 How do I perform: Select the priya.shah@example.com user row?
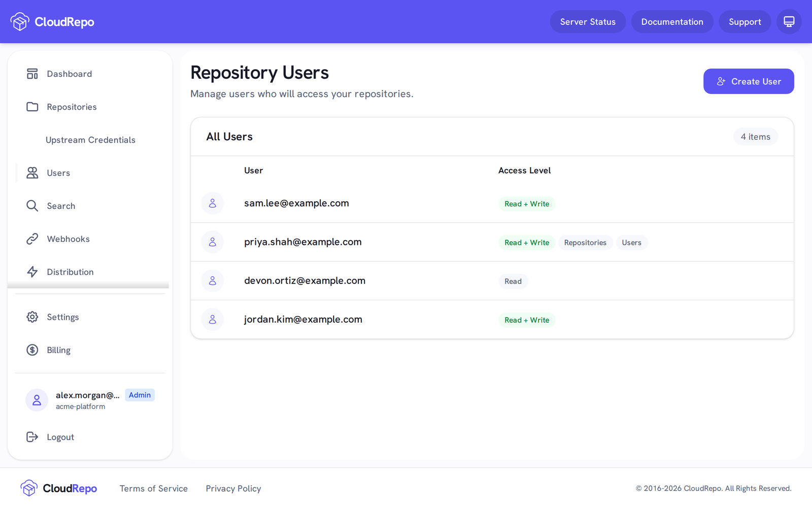492,242
